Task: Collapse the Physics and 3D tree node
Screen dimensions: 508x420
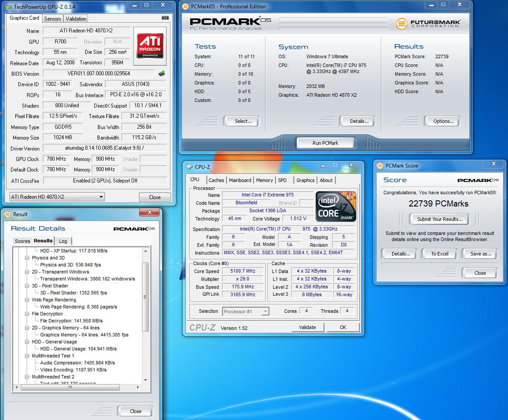Action: (x=27, y=258)
